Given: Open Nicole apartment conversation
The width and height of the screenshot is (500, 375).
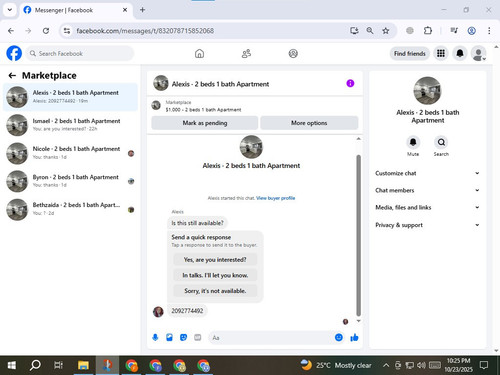Looking at the screenshot, I should (70, 153).
